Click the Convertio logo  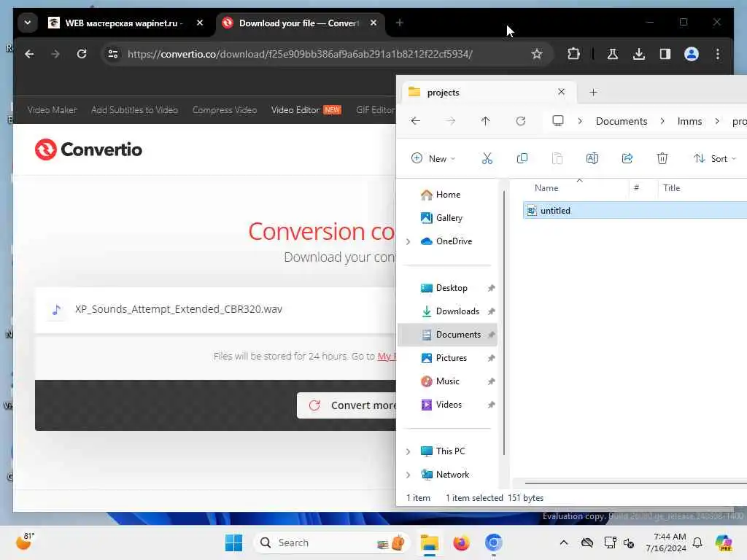(88, 149)
